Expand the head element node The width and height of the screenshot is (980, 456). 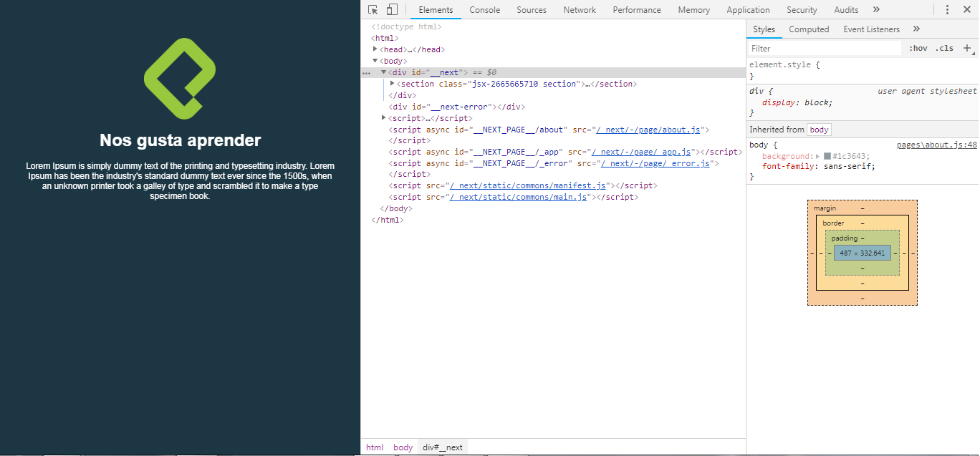coord(375,49)
